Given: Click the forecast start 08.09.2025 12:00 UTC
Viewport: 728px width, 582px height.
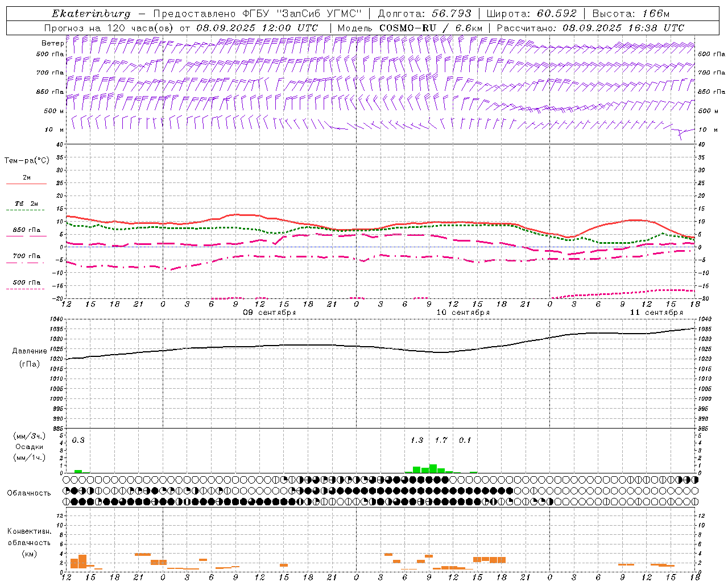Looking at the screenshot, I should (x=257, y=28).
